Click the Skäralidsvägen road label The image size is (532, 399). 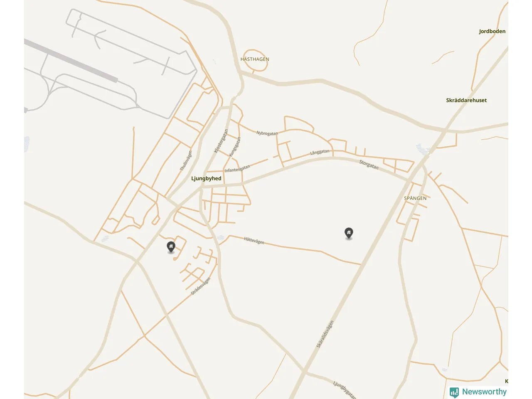point(325,334)
